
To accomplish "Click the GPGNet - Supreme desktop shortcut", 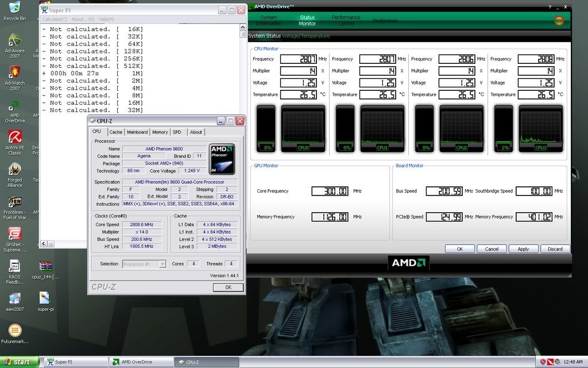I will [14, 240].
